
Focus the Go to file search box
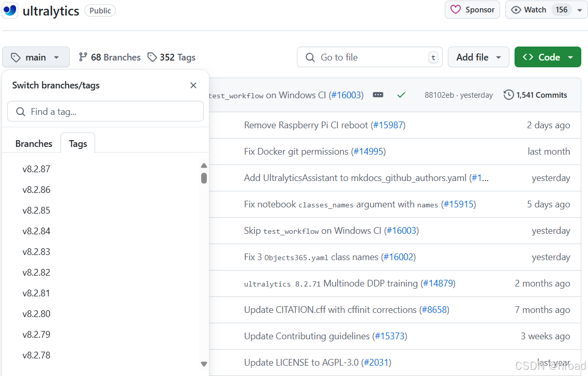(369, 57)
